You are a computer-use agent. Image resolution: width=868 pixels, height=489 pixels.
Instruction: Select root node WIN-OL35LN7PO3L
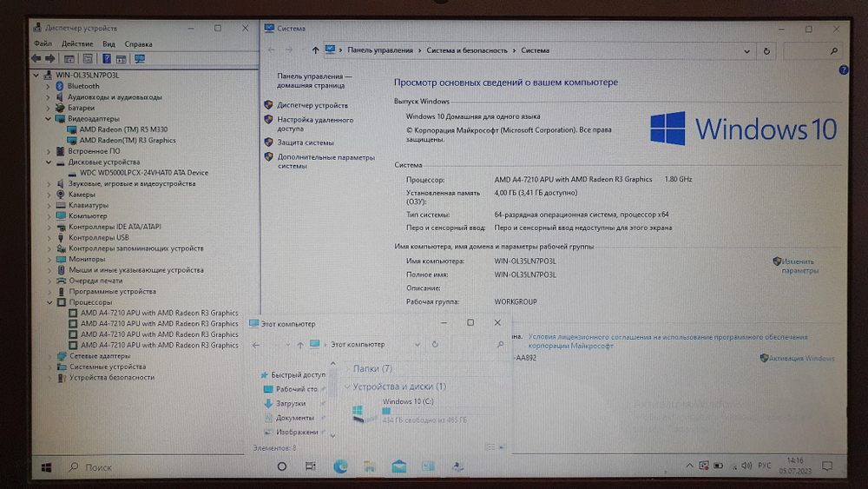click(87, 76)
